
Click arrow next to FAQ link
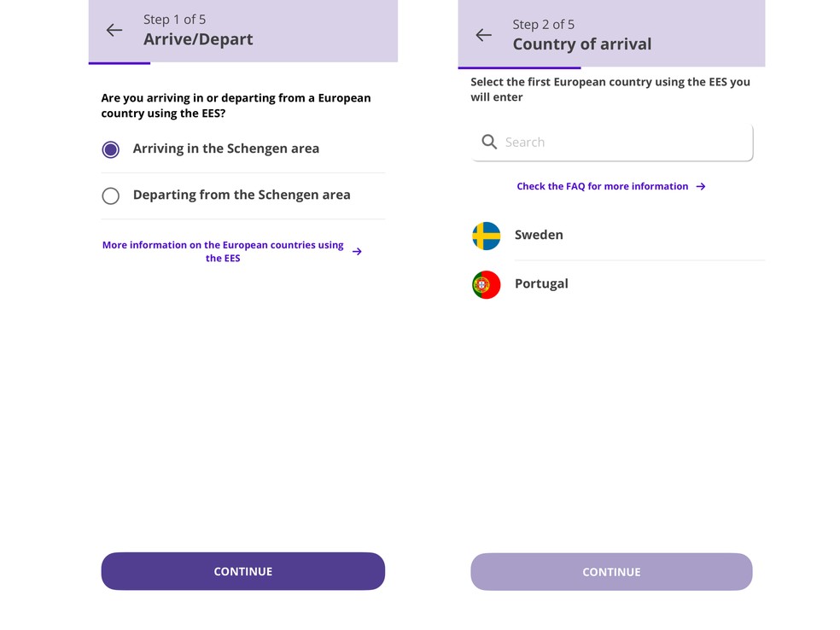[x=701, y=186]
